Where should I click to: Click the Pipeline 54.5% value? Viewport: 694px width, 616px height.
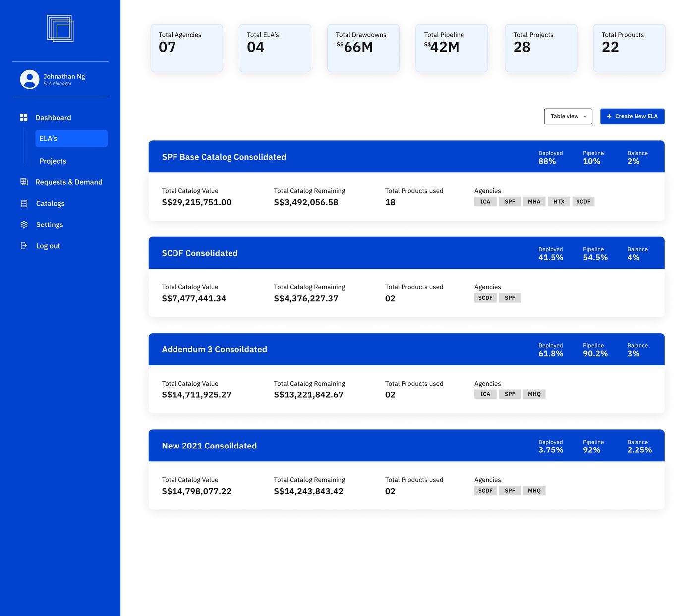(595, 257)
